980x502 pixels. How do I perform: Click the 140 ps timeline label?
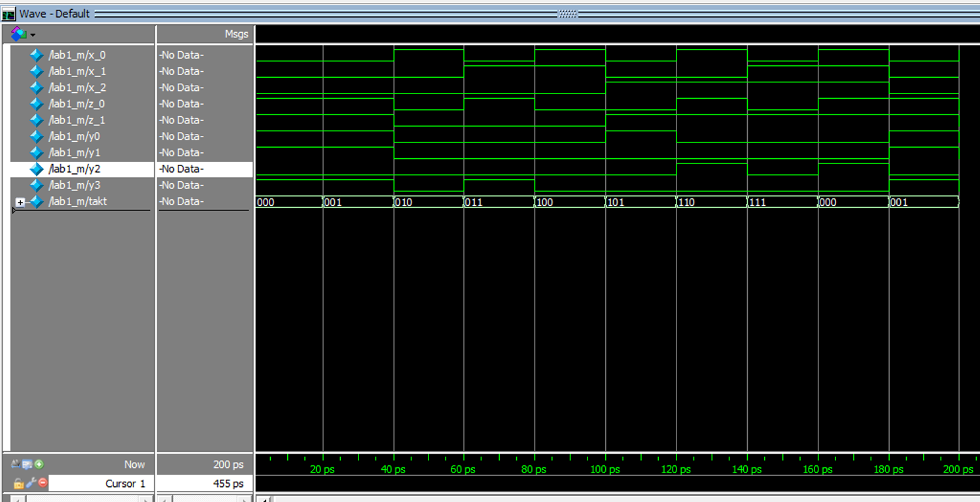pos(746,469)
